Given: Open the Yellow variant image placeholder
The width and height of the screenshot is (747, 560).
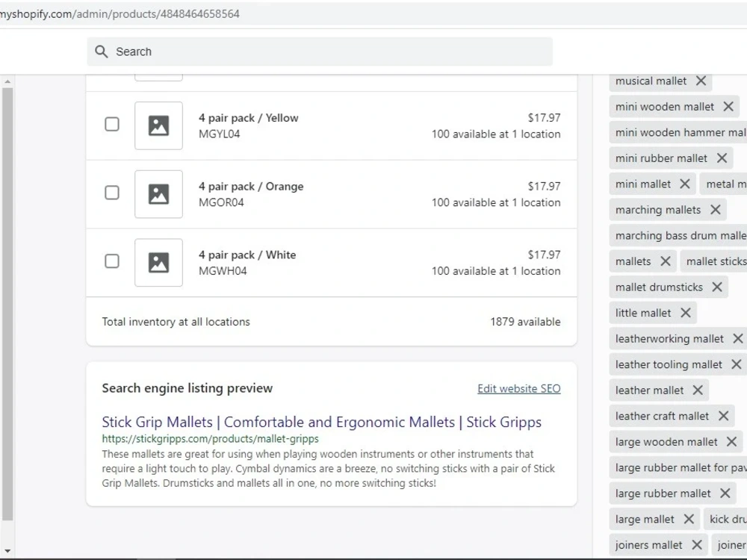Looking at the screenshot, I should 158,125.
